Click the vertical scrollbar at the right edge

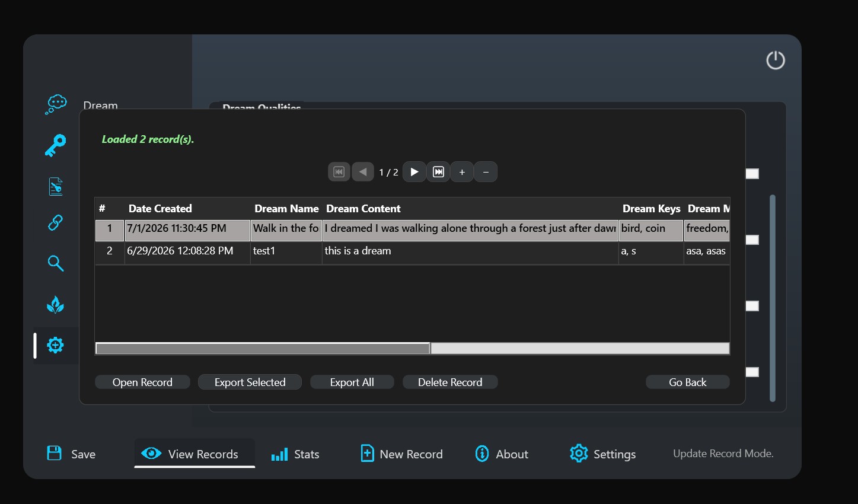click(x=773, y=298)
